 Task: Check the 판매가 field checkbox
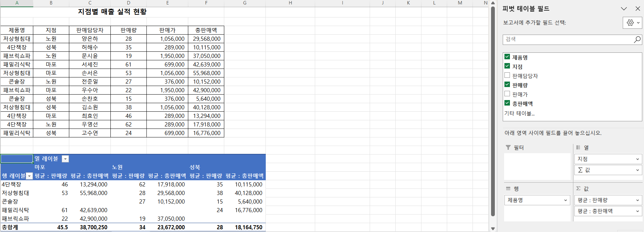(507, 94)
